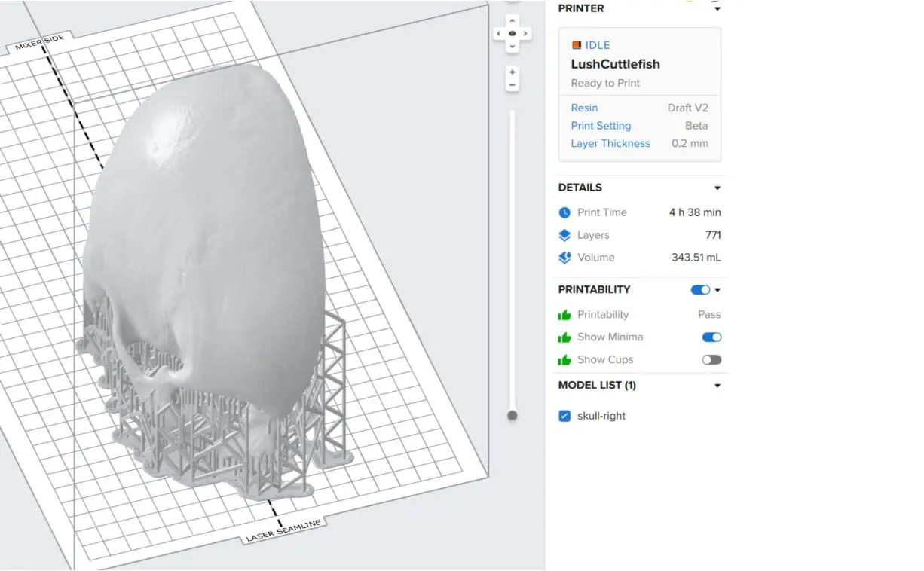The image size is (924, 571).
Task: Rotate view down with the bottom arrow
Action: [x=512, y=47]
